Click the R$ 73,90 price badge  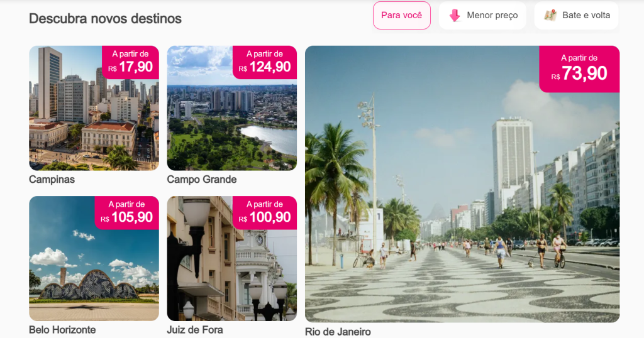(x=579, y=69)
